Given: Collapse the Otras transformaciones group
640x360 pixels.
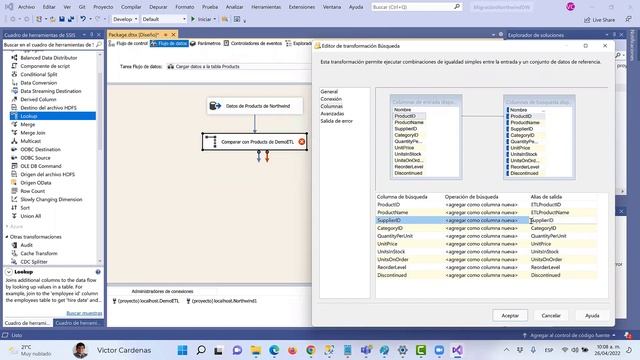Looking at the screenshot, I should (7, 237).
